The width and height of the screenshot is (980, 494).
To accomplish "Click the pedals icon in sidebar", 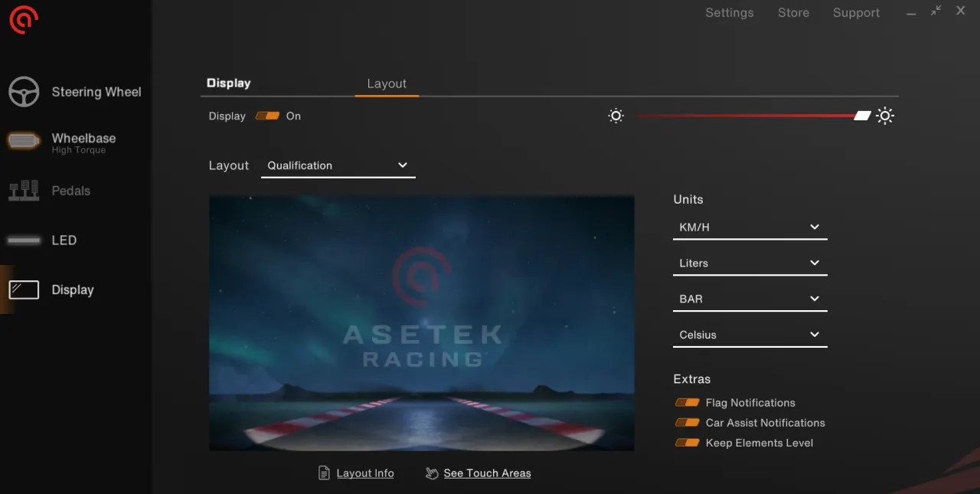I will pyautogui.click(x=24, y=191).
